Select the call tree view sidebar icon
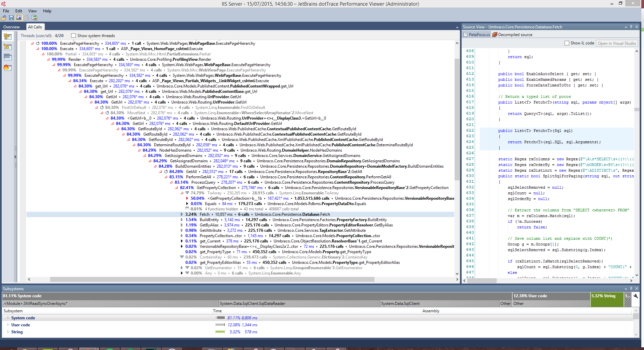Image resolution: width=644 pixels, height=350 pixels. (x=7, y=36)
